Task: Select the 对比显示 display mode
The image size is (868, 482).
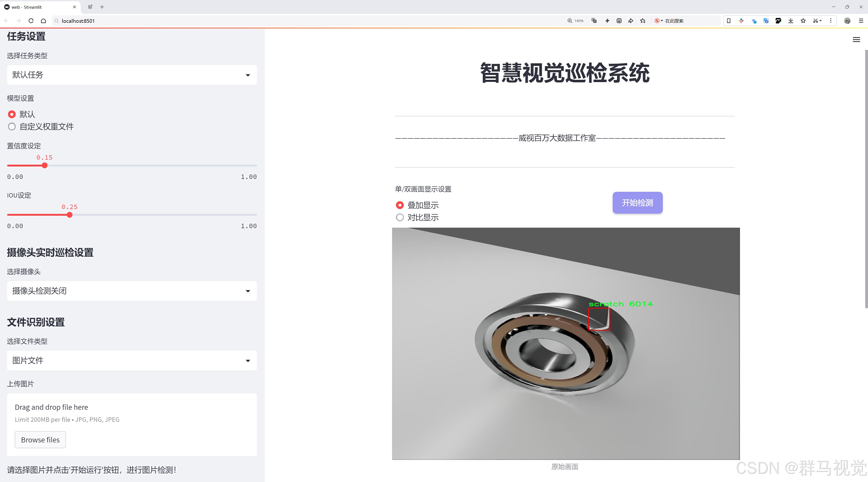Action: (400, 217)
